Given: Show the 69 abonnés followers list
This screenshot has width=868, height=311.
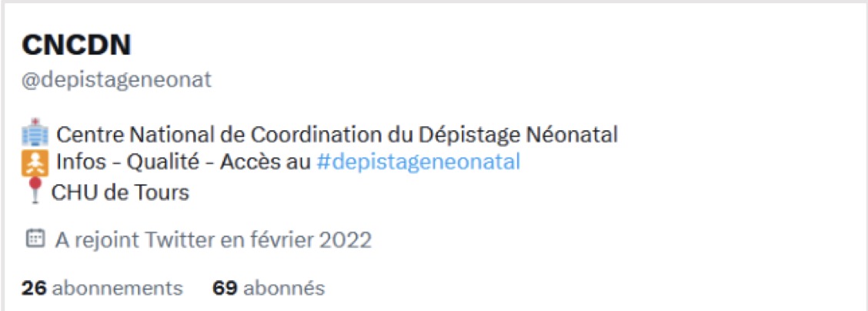Looking at the screenshot, I should [x=269, y=289].
